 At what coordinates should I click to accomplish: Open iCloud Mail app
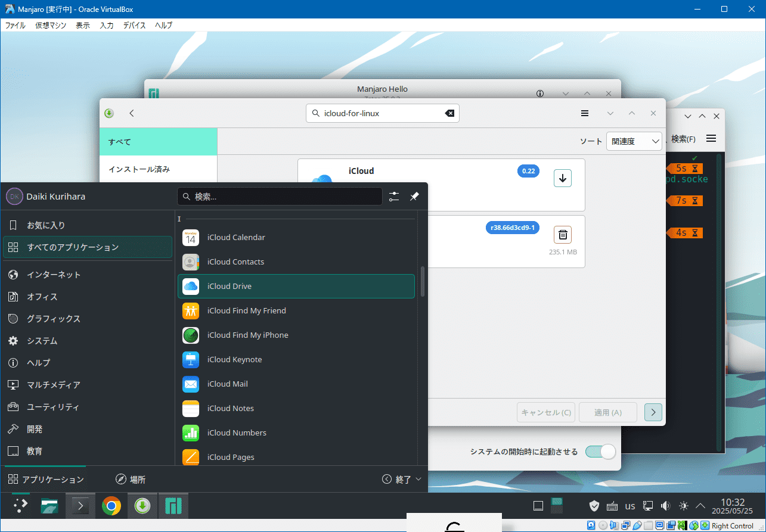(x=296, y=384)
